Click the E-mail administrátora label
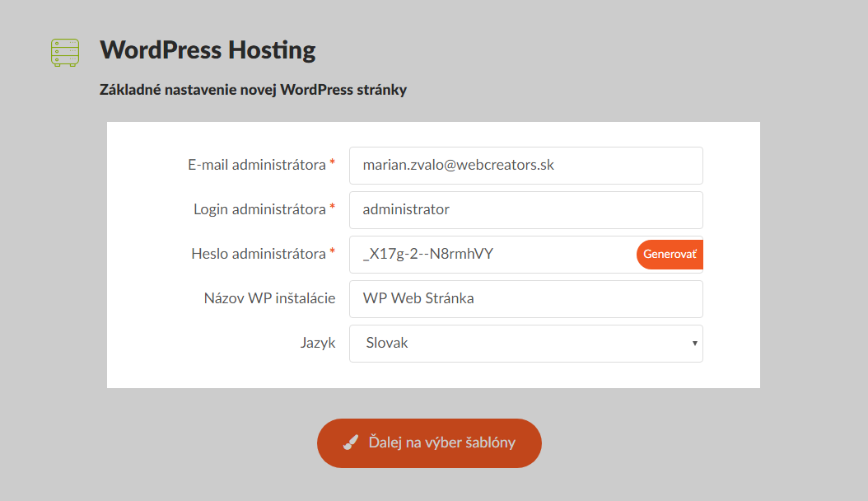 [256, 165]
